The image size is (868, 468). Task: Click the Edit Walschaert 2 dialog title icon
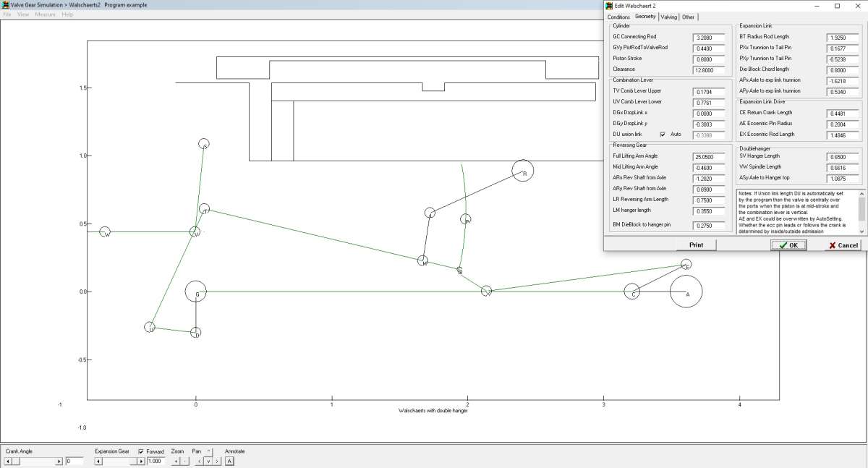pyautogui.click(x=609, y=6)
